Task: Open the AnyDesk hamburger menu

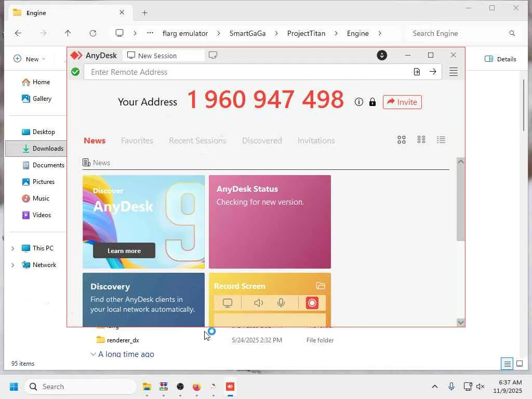Action: [453, 72]
